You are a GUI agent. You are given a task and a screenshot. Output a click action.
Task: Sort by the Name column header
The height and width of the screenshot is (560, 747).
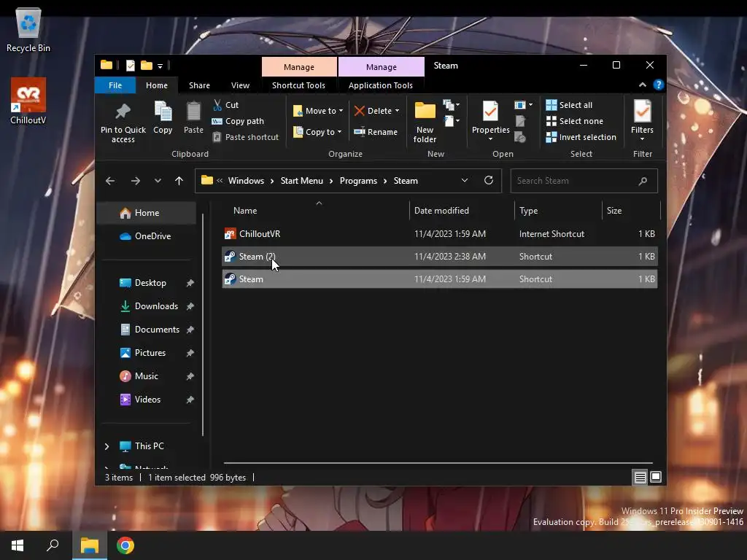(314, 211)
